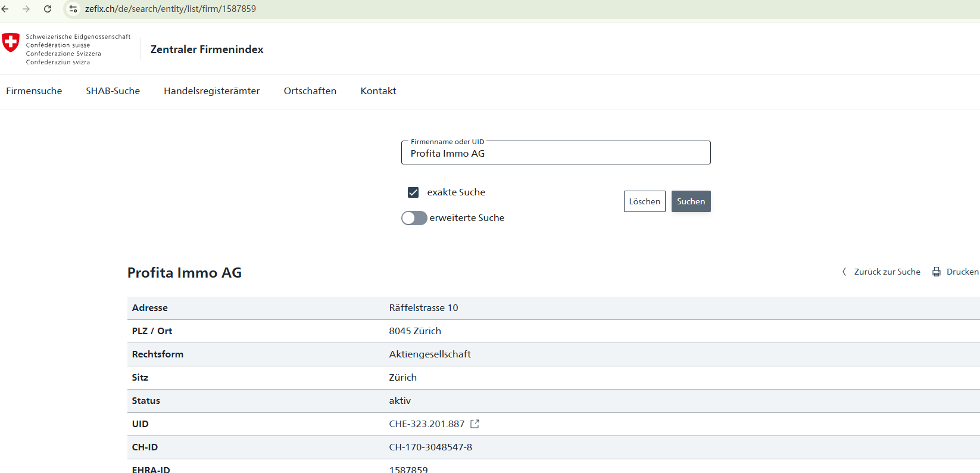Enable the erweiterte Suche switch
Viewport: 980px width, 473px height.
[414, 218]
